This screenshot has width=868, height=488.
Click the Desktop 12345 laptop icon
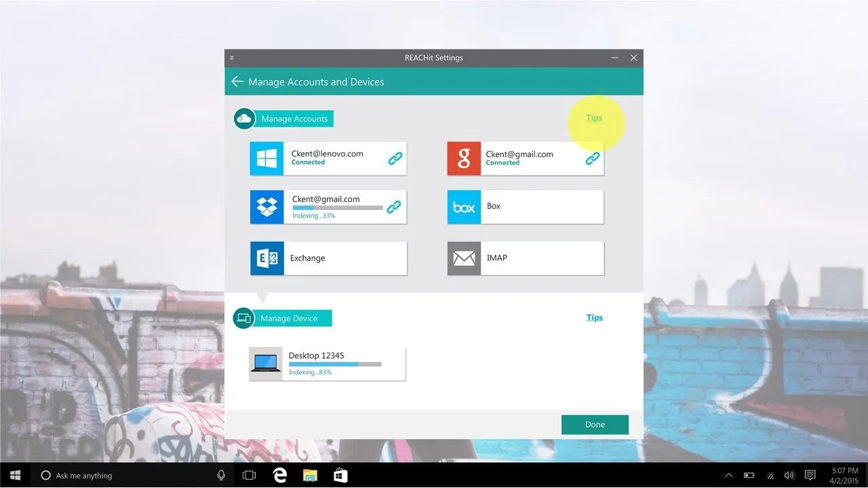pyautogui.click(x=266, y=364)
